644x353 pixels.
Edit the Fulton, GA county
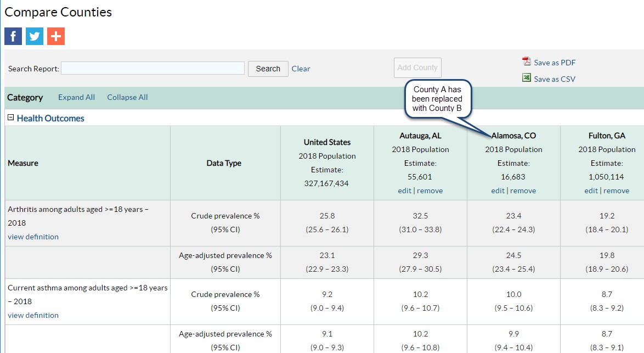click(591, 190)
